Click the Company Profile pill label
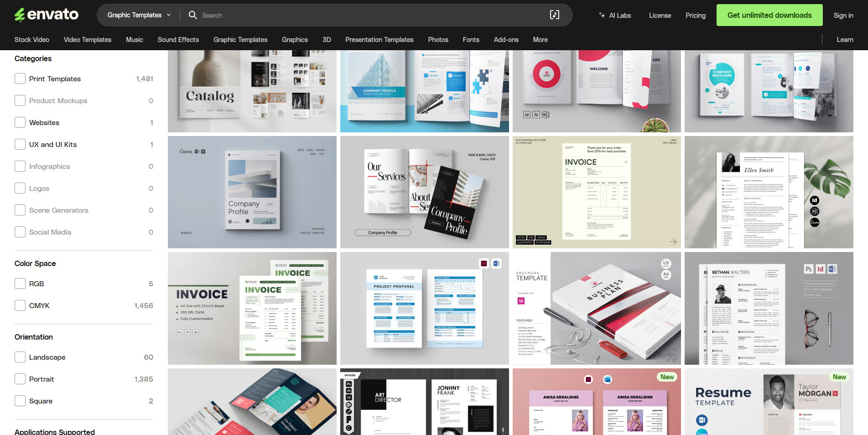Viewport: 868px width, 435px height. (x=383, y=233)
